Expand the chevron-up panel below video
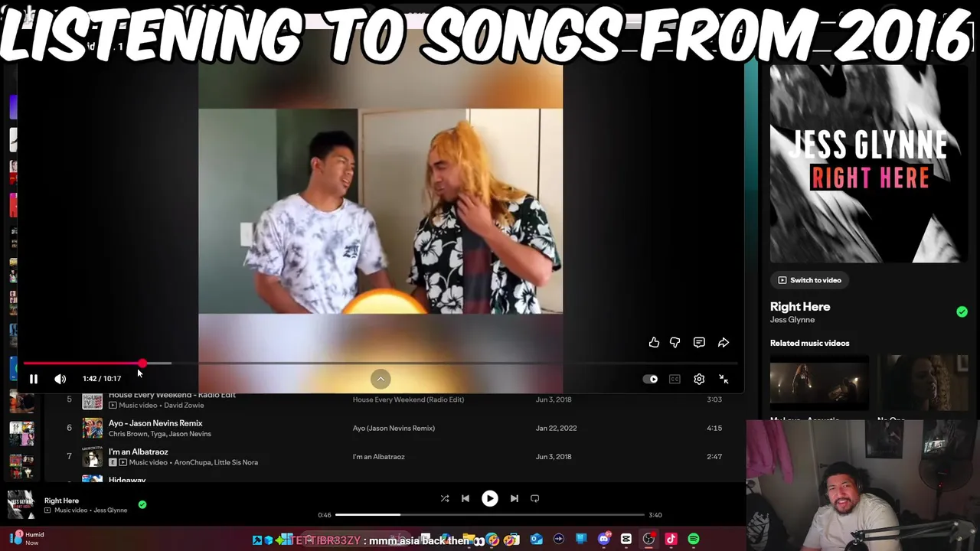The width and height of the screenshot is (980, 551). [x=381, y=379]
